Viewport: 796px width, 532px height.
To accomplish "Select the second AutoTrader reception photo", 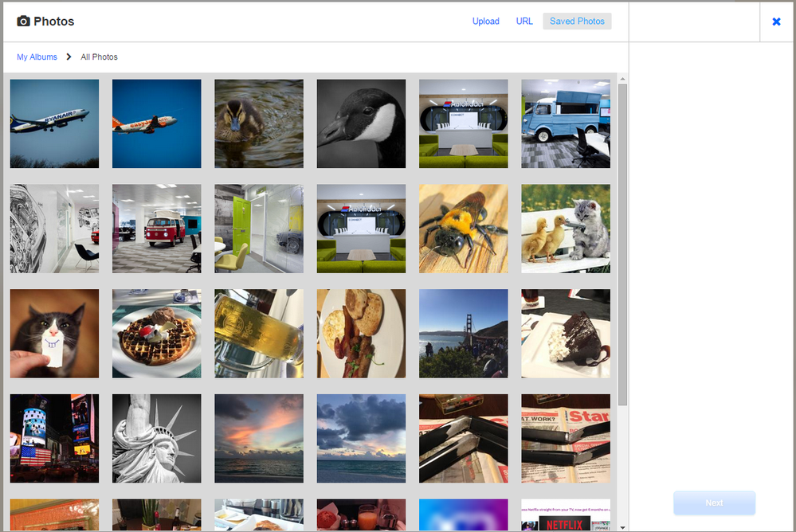I will click(x=361, y=229).
